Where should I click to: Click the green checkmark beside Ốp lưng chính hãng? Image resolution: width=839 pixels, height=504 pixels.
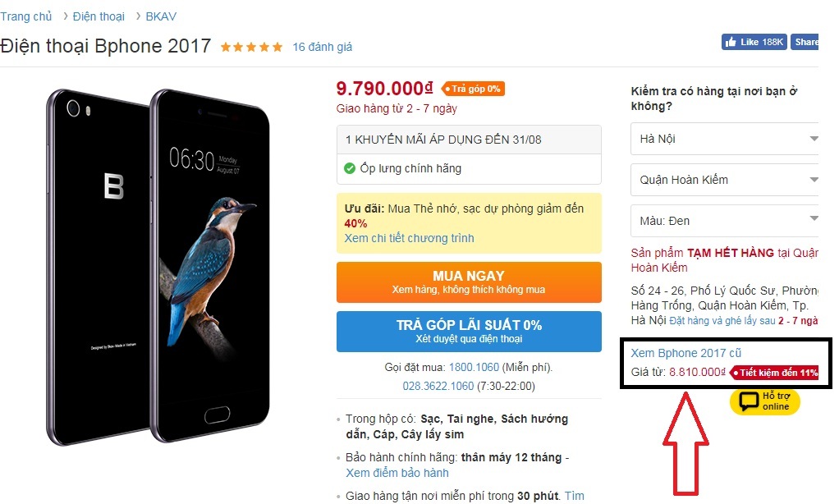(350, 168)
